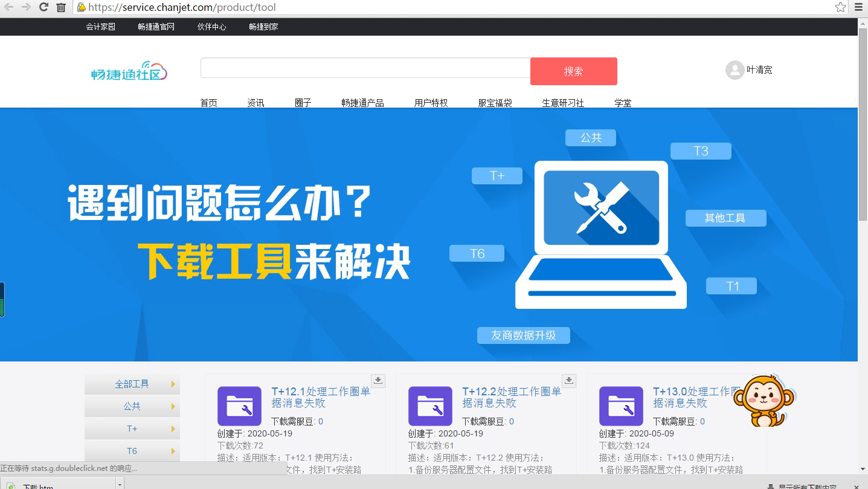The height and width of the screenshot is (489, 868).
Task: Click the monkey mascot assistant icon
Action: (x=764, y=400)
